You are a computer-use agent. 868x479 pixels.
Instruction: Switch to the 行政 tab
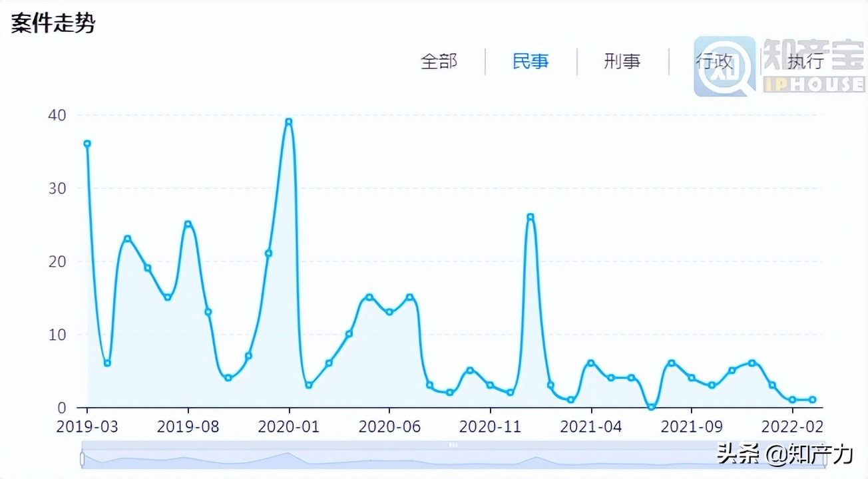(x=714, y=62)
